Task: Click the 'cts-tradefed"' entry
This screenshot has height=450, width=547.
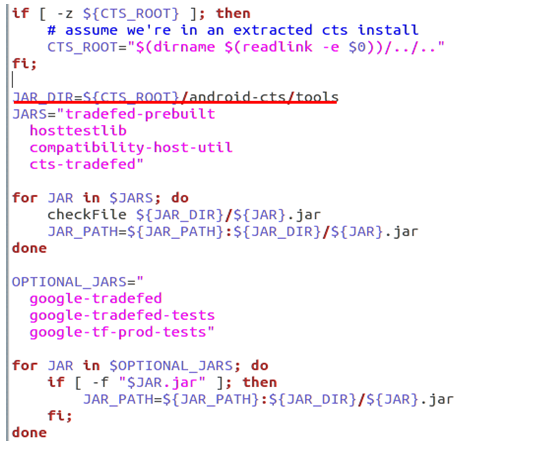Action: point(86,164)
